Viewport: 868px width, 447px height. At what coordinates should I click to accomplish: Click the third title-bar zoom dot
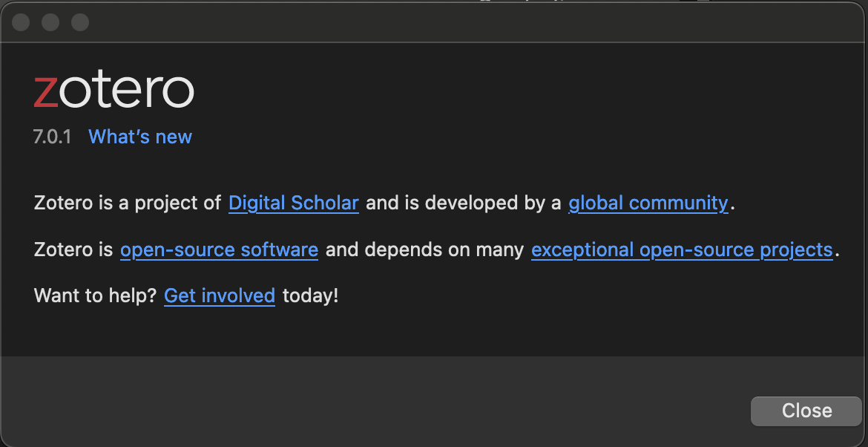[x=80, y=22]
